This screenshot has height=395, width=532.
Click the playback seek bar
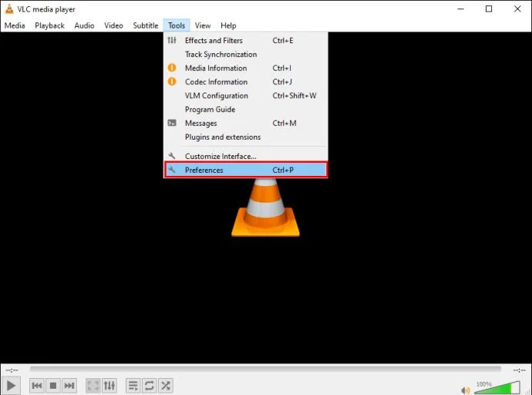click(265, 369)
